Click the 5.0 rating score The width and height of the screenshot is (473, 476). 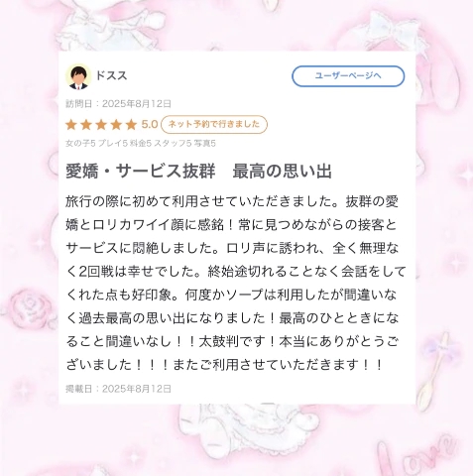[150, 125]
